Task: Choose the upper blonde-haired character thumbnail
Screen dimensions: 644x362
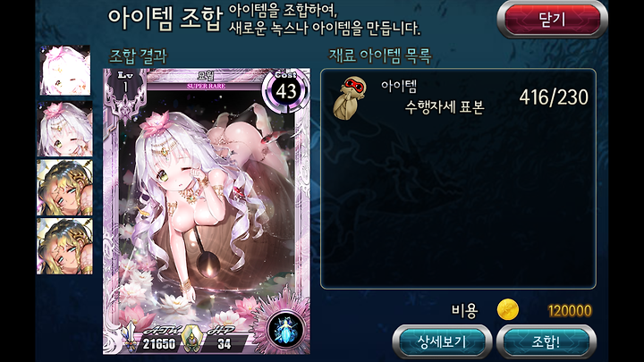Action: tap(65, 188)
